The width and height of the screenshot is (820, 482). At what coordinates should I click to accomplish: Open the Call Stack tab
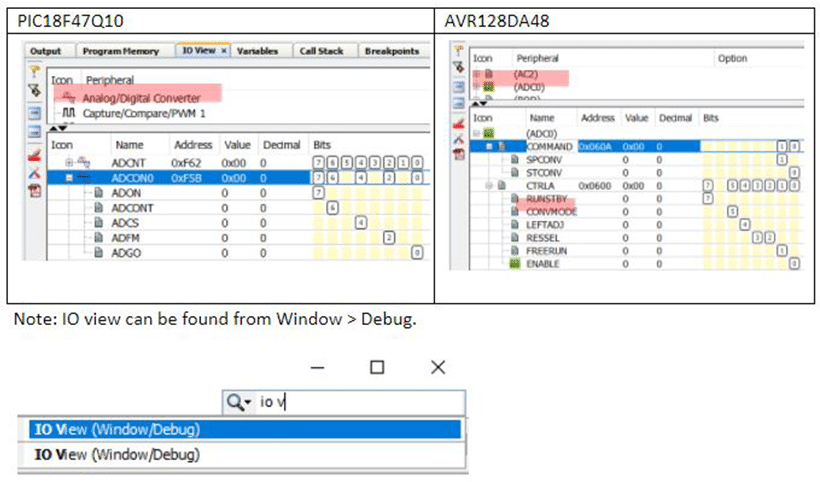click(320, 51)
